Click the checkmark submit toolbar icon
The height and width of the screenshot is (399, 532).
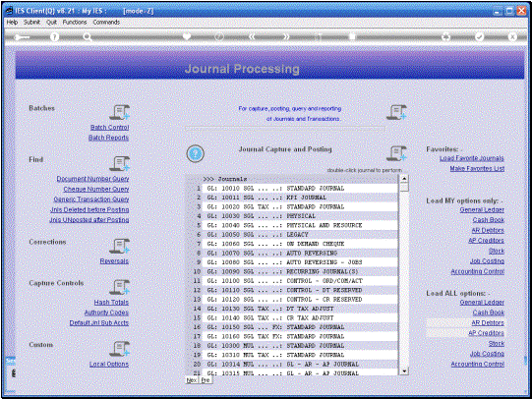(x=480, y=36)
